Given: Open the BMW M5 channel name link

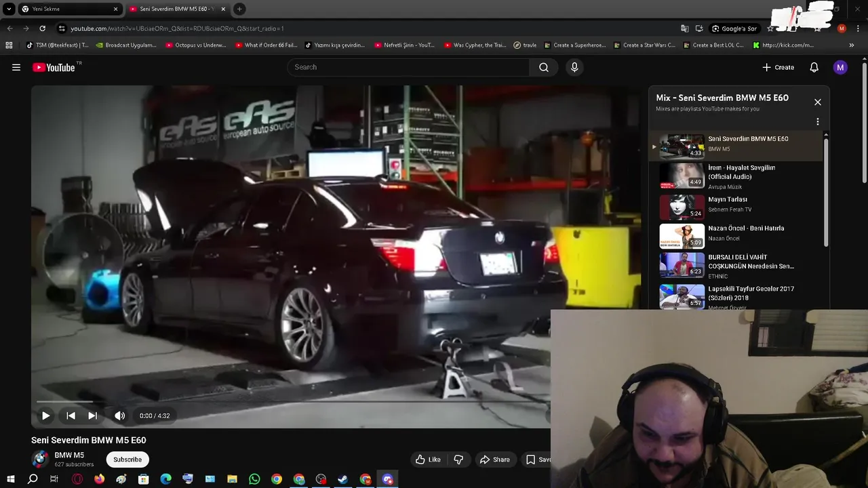Looking at the screenshot, I should point(69,455).
